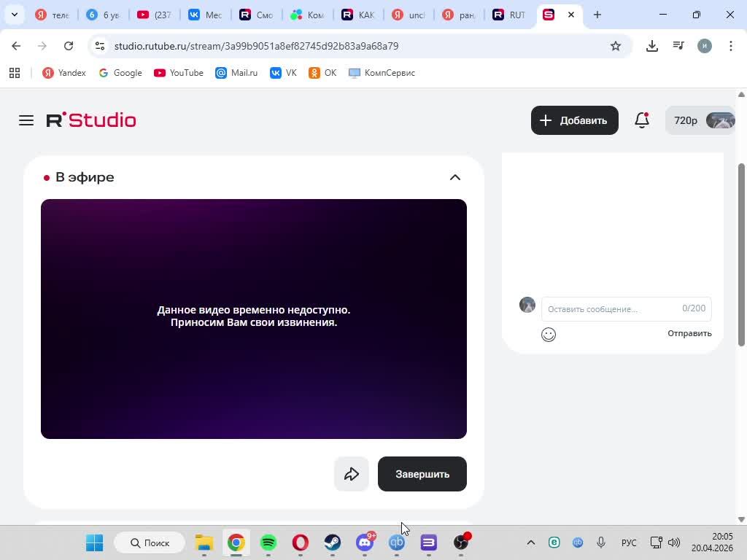
Task: Open File Explorer from taskbar
Action: (204, 542)
